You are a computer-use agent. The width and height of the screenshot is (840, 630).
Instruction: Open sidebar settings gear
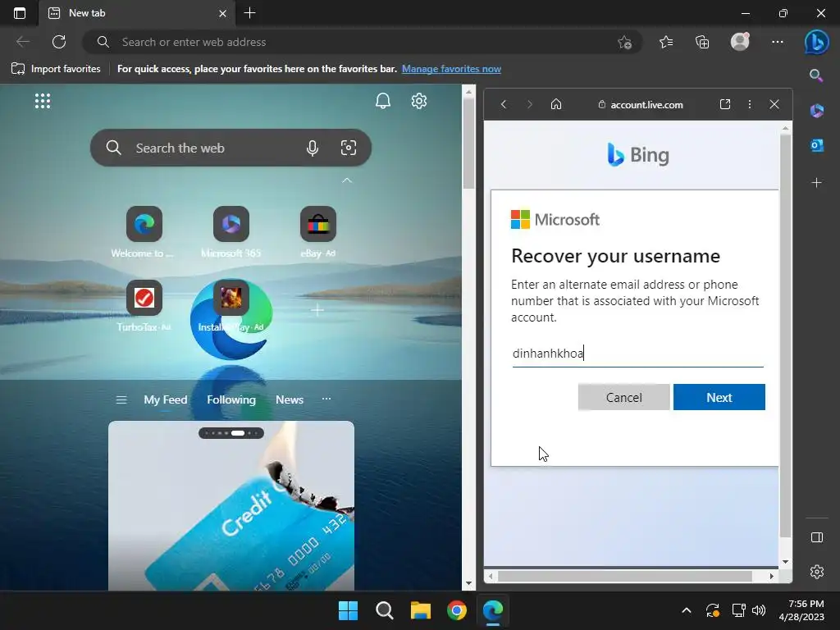tap(816, 572)
